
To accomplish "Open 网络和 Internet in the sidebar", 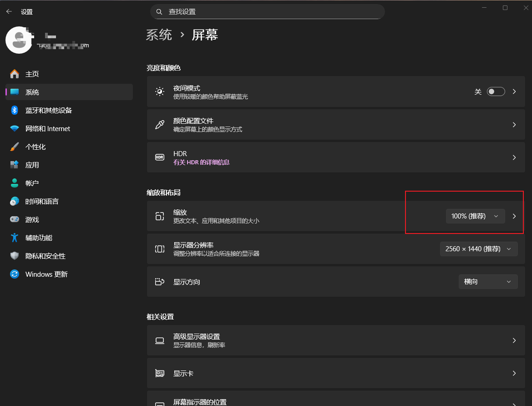I will tap(69, 129).
